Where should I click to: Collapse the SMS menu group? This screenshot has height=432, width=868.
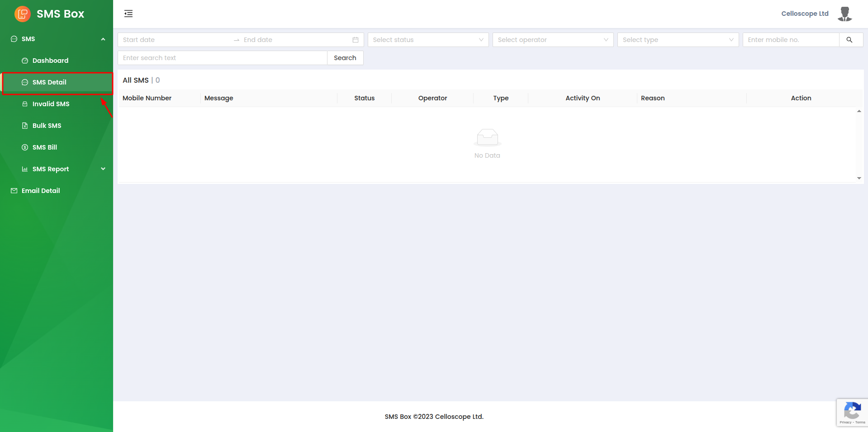[103, 39]
